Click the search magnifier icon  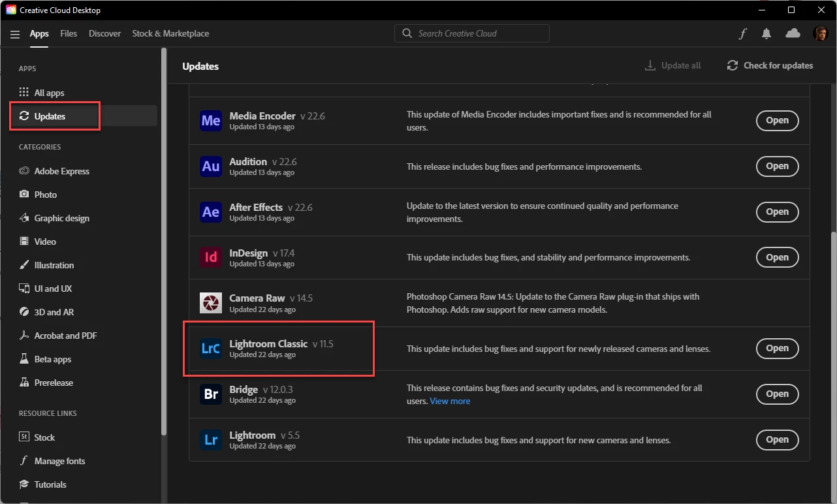407,33
